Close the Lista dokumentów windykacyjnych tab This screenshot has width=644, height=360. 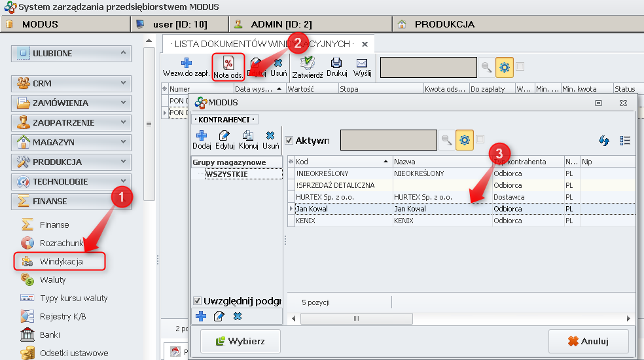pos(365,44)
